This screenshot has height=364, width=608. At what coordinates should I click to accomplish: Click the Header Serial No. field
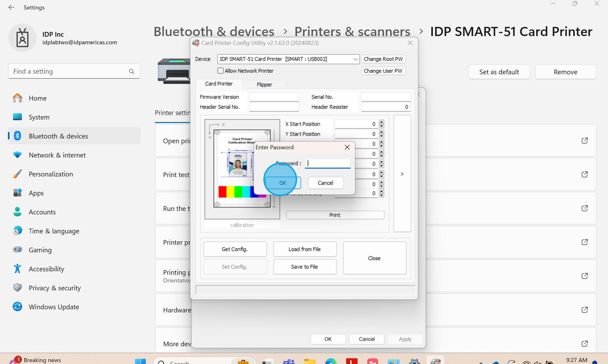click(274, 107)
